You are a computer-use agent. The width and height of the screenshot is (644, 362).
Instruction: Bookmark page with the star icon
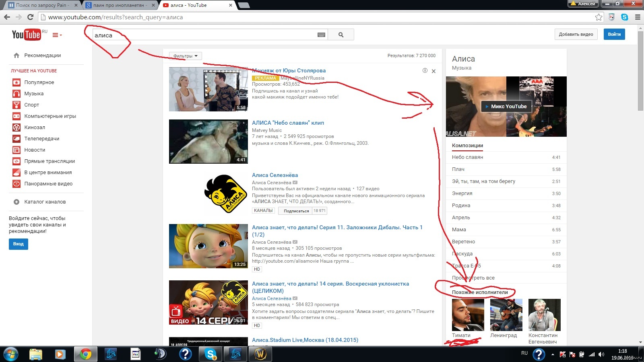click(x=599, y=17)
